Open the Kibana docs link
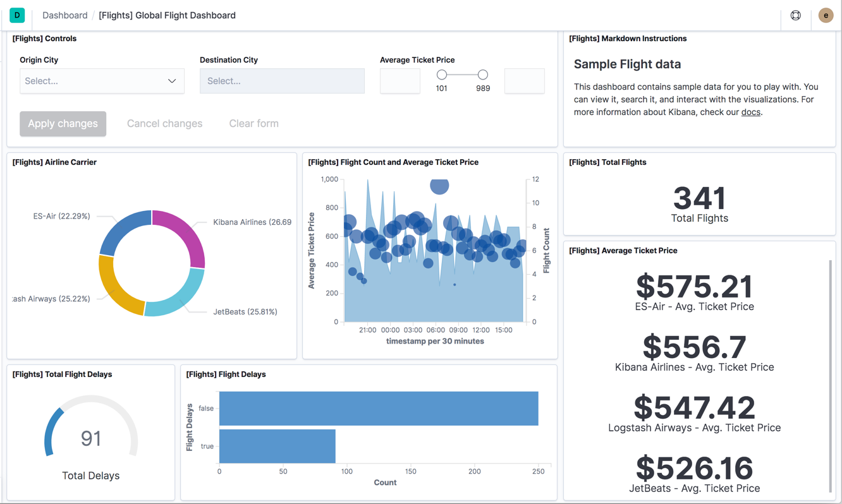This screenshot has height=504, width=842. 750,112
